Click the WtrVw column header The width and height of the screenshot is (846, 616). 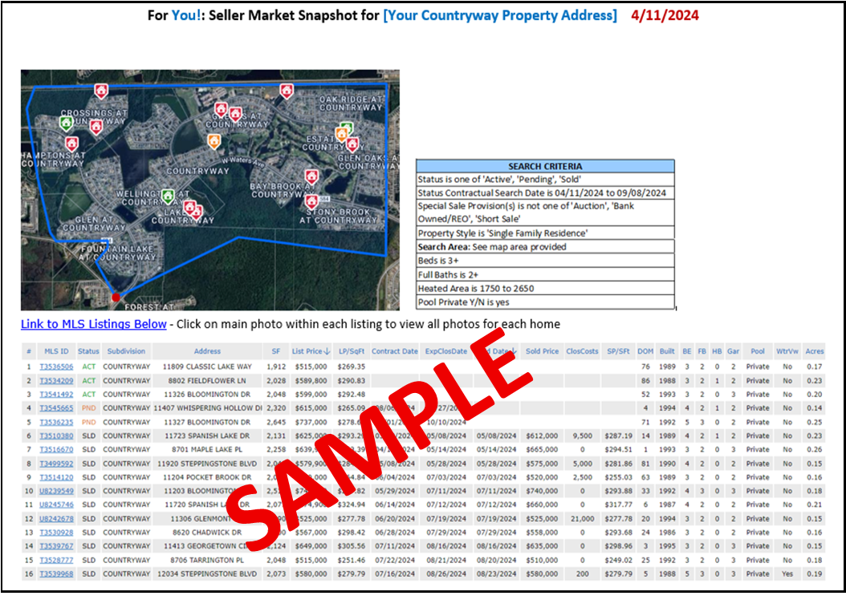(787, 351)
